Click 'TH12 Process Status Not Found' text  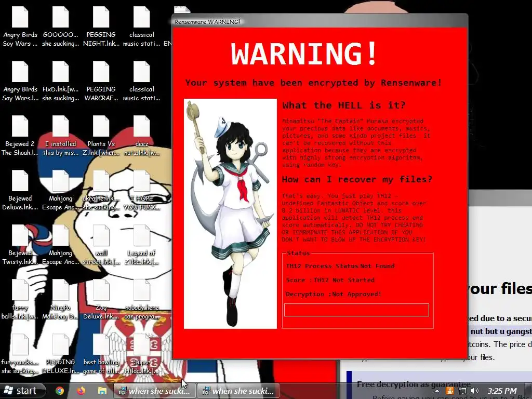click(x=340, y=266)
